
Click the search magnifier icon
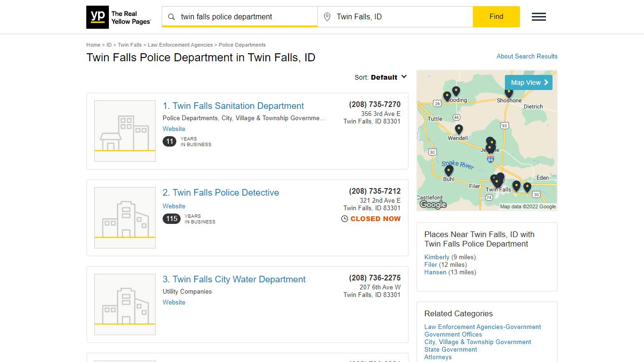coord(172,17)
